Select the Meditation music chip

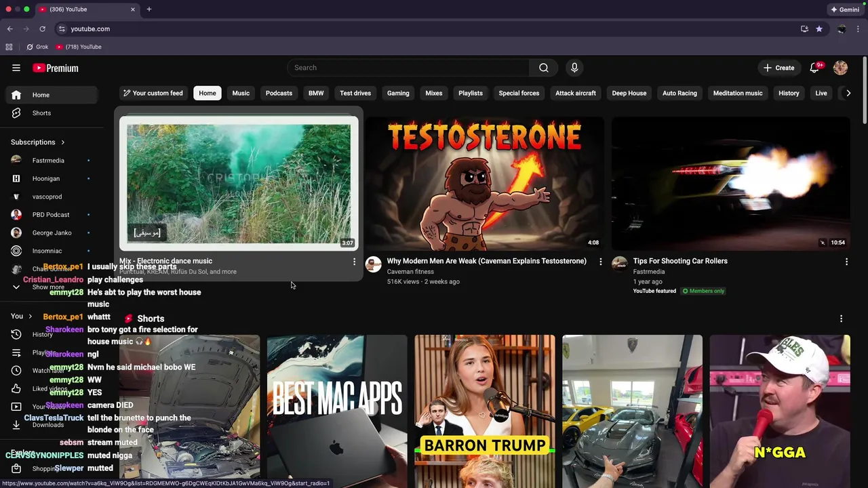pyautogui.click(x=738, y=93)
